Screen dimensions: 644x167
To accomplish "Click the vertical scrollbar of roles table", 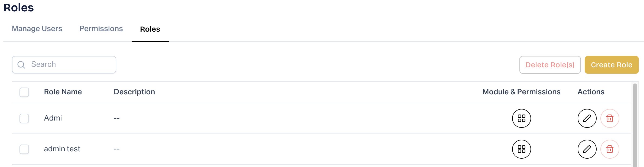I will coord(635,124).
